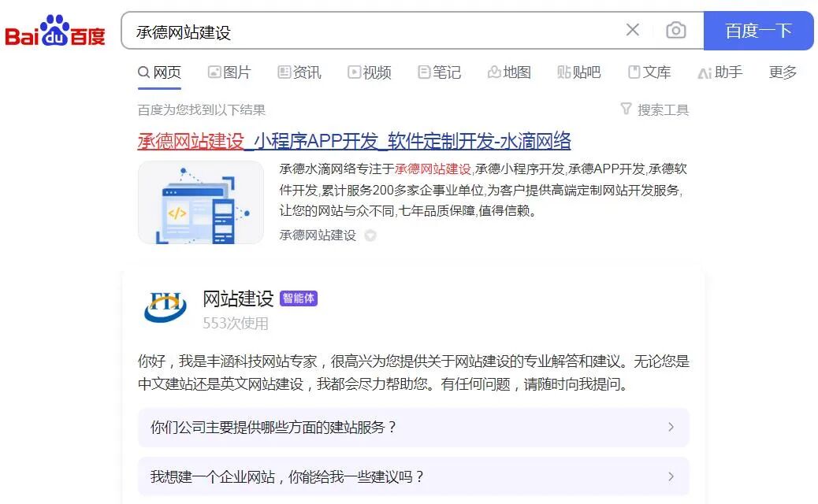This screenshot has width=818, height=504.
Task: Click the 553次使用 usage count text
Action: pos(236,323)
